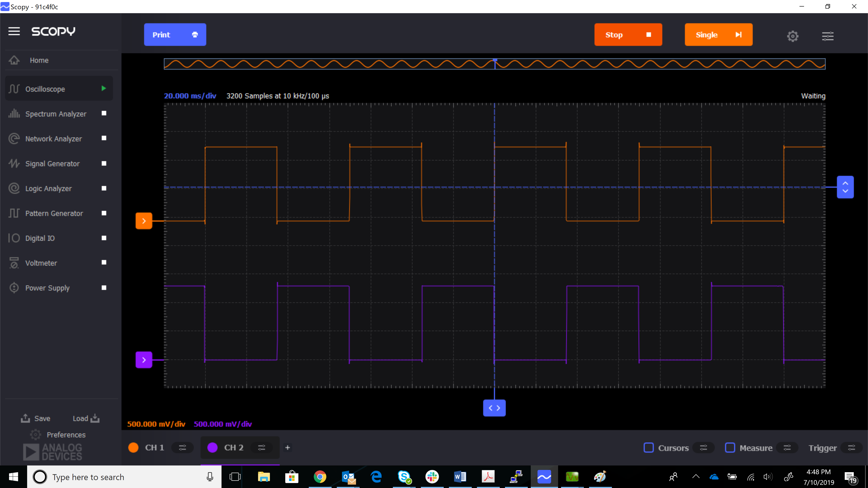Open the Logic Analyzer tool
This screenshot has width=868, height=488.
(x=49, y=188)
